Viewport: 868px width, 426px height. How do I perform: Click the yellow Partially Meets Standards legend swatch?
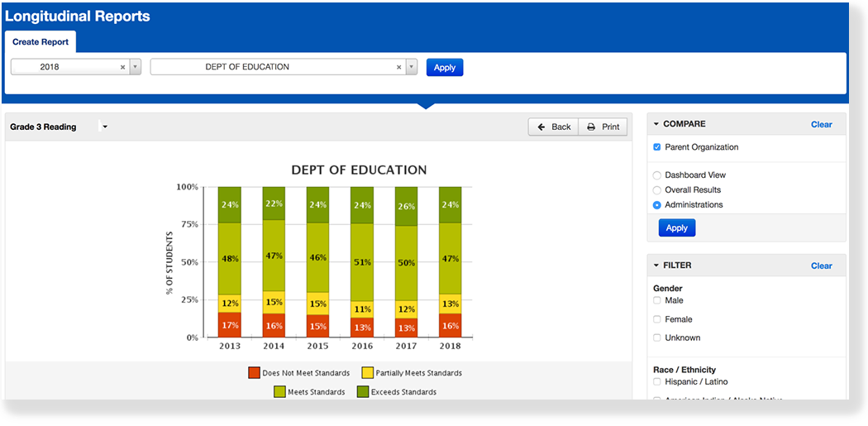pyautogui.click(x=369, y=373)
